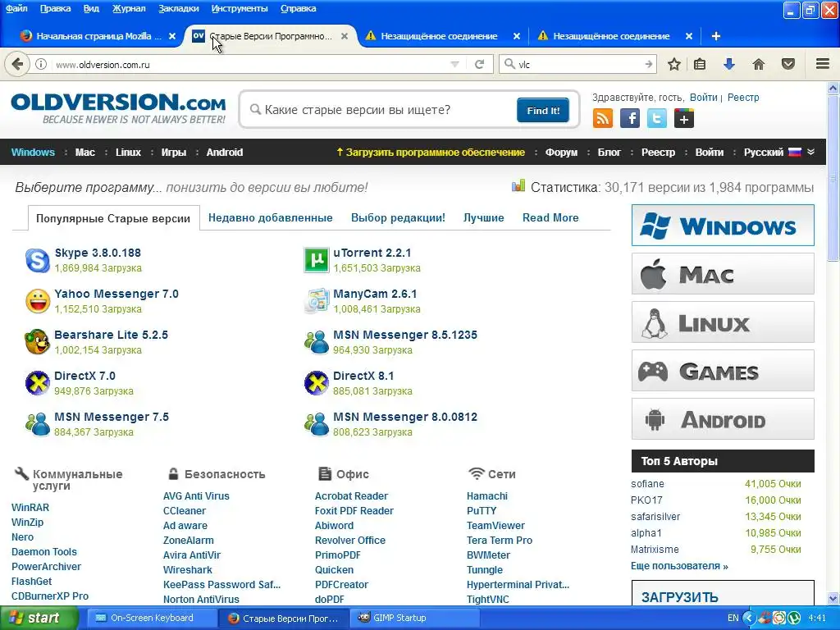Click the Bearshare Lite bear icon

[38, 342]
